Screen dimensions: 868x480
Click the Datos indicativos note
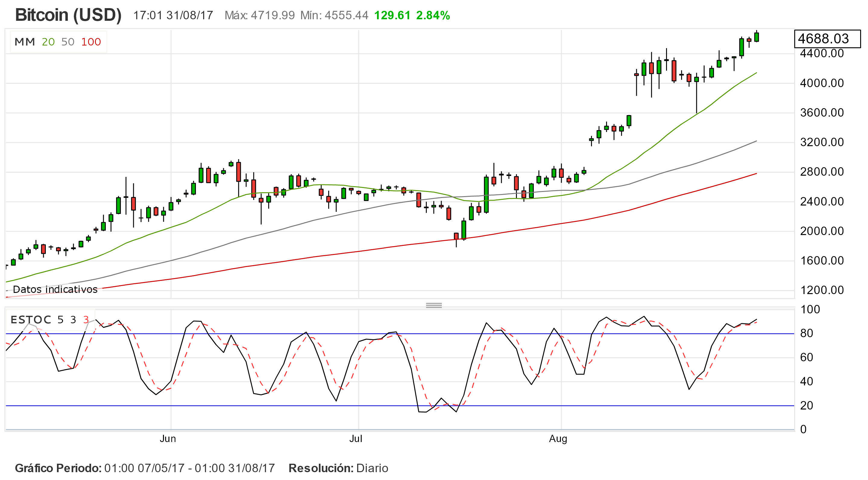(x=55, y=289)
